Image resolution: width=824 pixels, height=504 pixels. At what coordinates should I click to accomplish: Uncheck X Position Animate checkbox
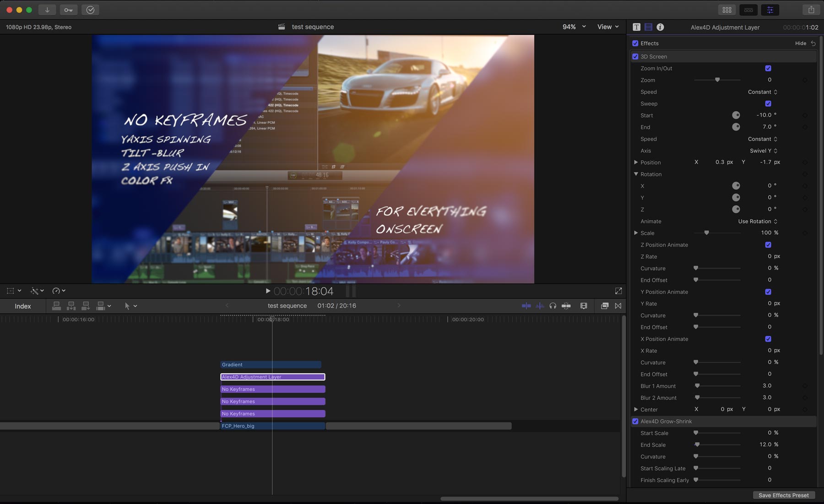768,339
